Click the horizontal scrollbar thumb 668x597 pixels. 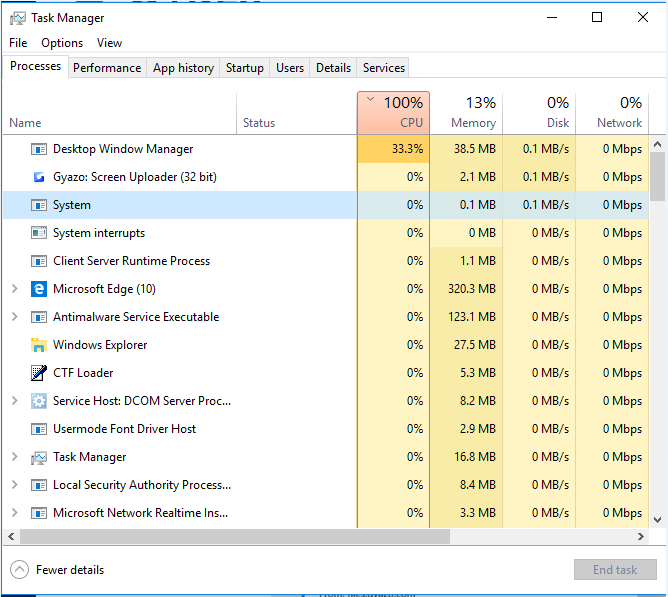[235, 536]
